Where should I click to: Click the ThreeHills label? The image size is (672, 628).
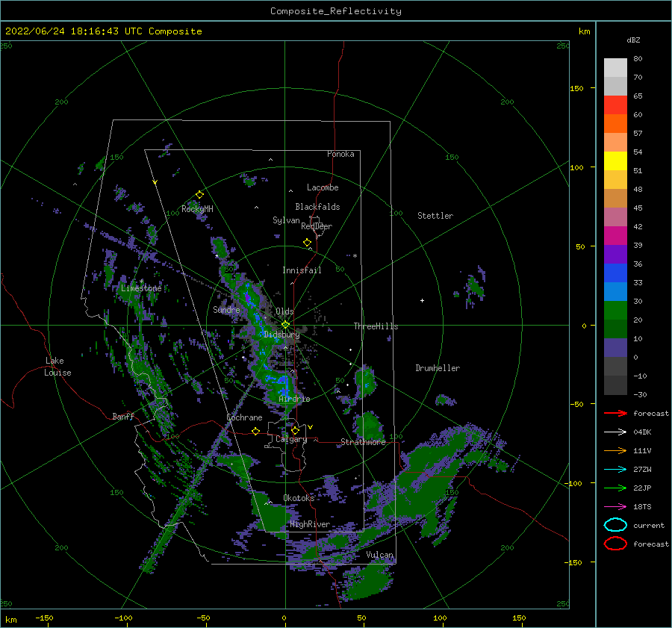click(376, 326)
